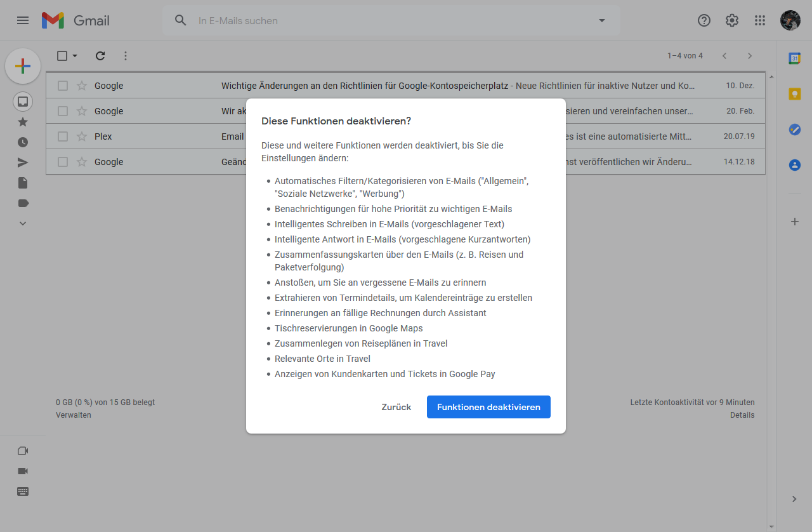Click Funktionen deaktivieren button
The image size is (812, 532).
(488, 407)
